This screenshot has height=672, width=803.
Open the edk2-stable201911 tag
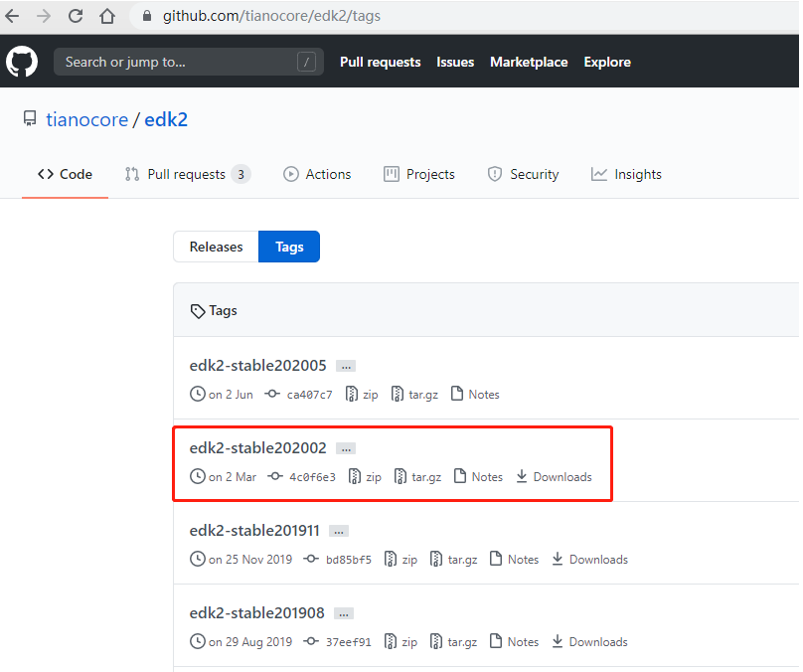coord(254,530)
